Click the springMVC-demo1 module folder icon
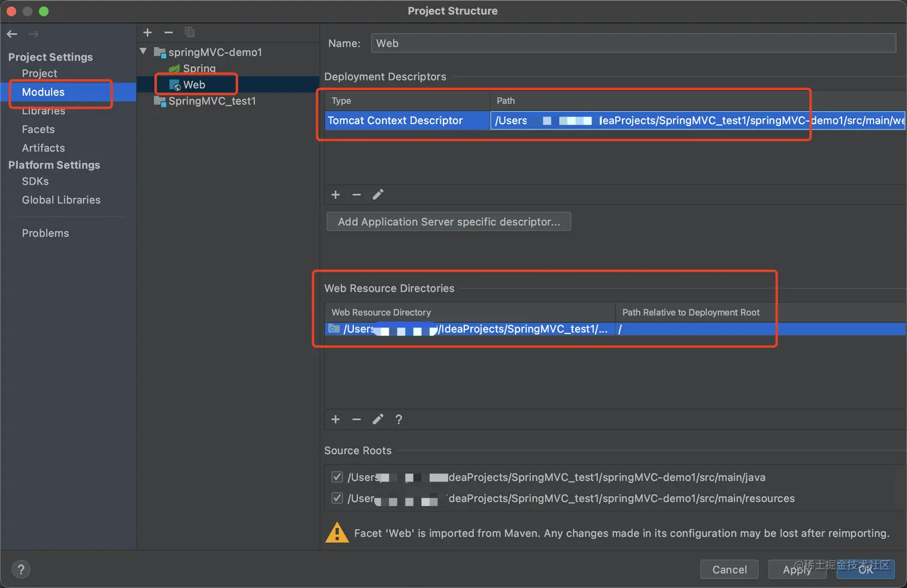Viewport: 907px width, 588px height. pos(160,52)
